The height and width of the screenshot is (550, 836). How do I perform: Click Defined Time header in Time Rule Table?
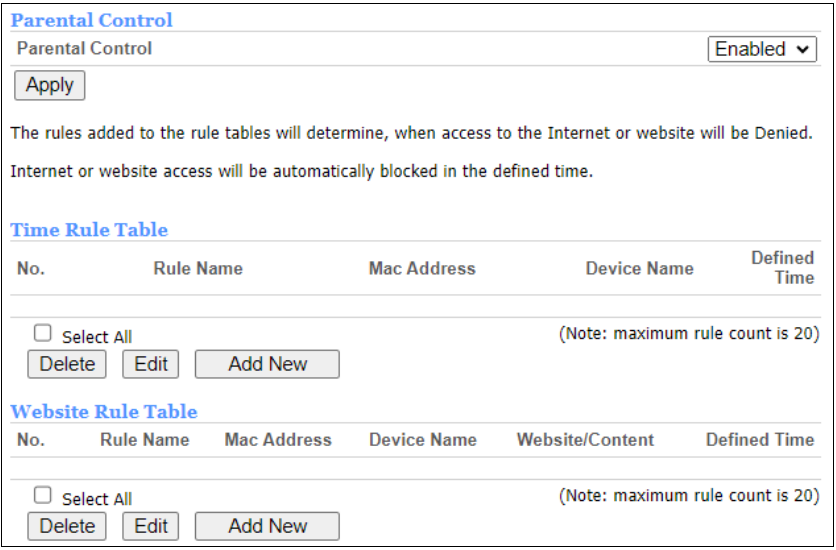pyautogui.click(x=783, y=268)
